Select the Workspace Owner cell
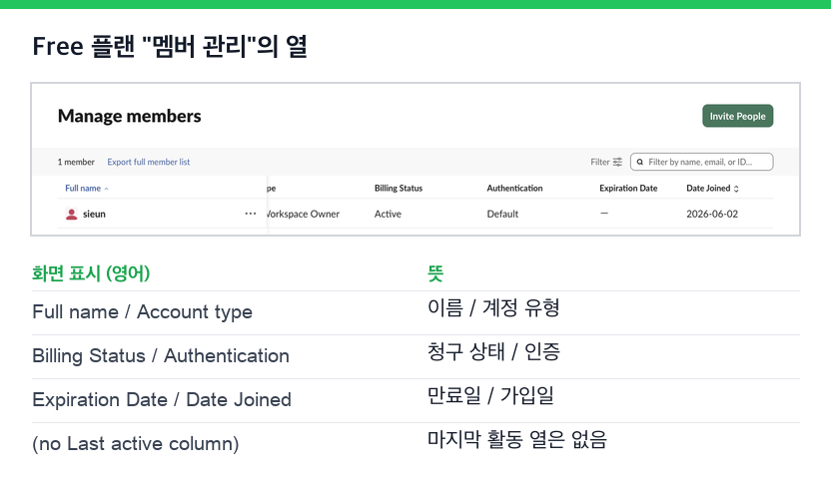831x504 pixels. pos(304,214)
